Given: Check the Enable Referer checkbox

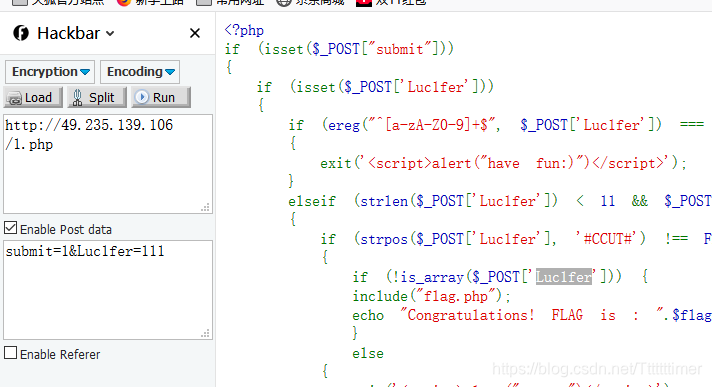Looking at the screenshot, I should click(x=10, y=353).
